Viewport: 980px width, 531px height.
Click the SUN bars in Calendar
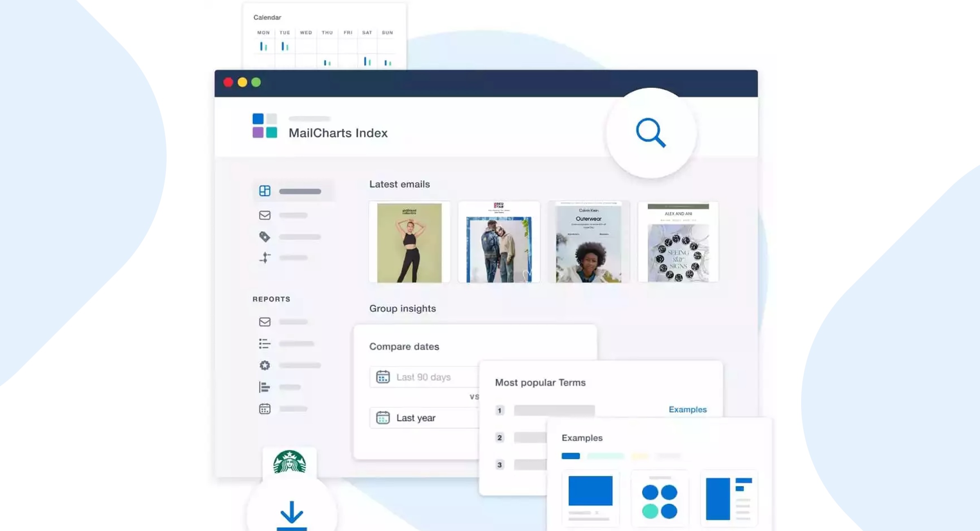coord(388,62)
